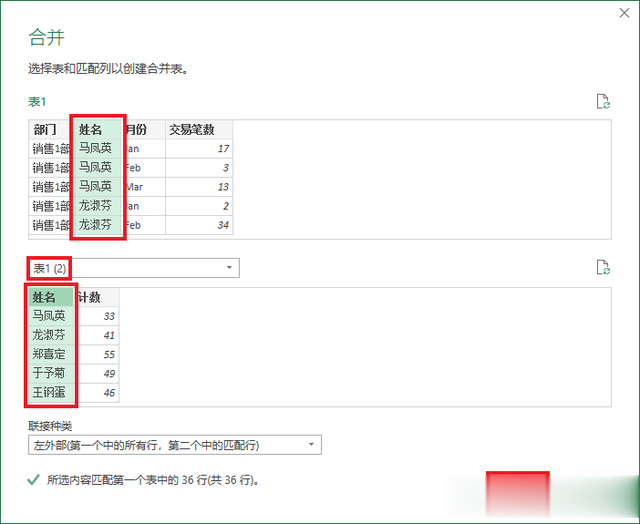Click the 王钢蛋 name cell
The image size is (640, 524).
pos(51,392)
